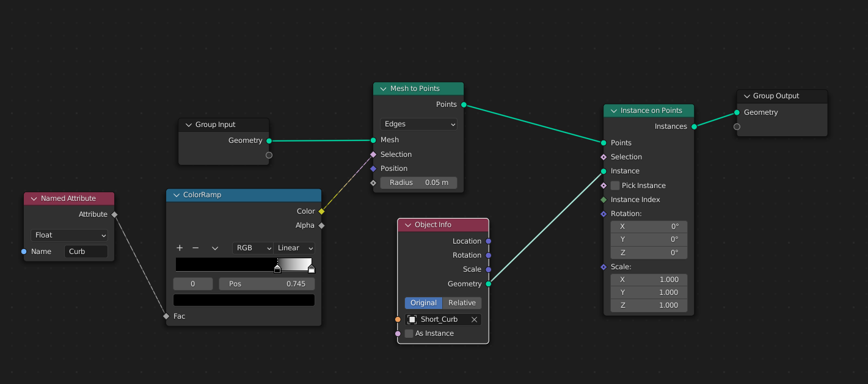Select the Relative transform space option
The width and height of the screenshot is (868, 384).
pyautogui.click(x=462, y=303)
